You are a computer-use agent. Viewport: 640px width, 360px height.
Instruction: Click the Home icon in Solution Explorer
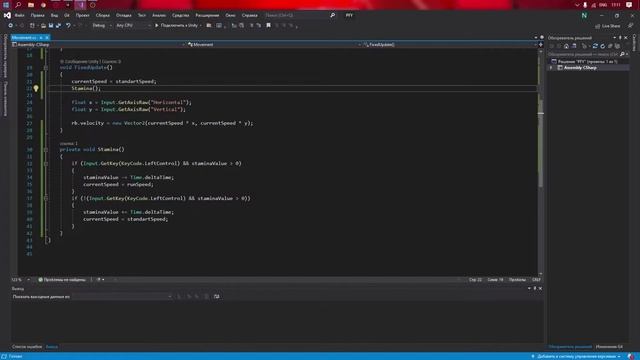(566, 46)
